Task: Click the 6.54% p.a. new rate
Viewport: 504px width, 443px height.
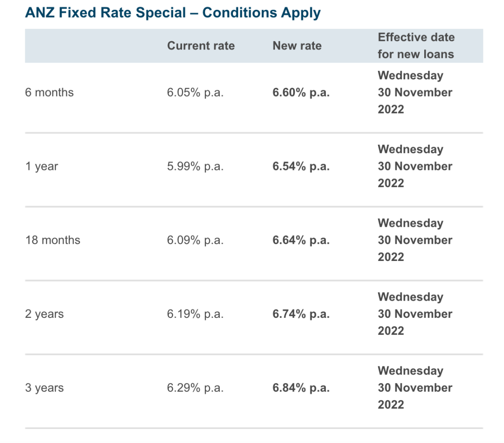Action: pyautogui.click(x=301, y=167)
